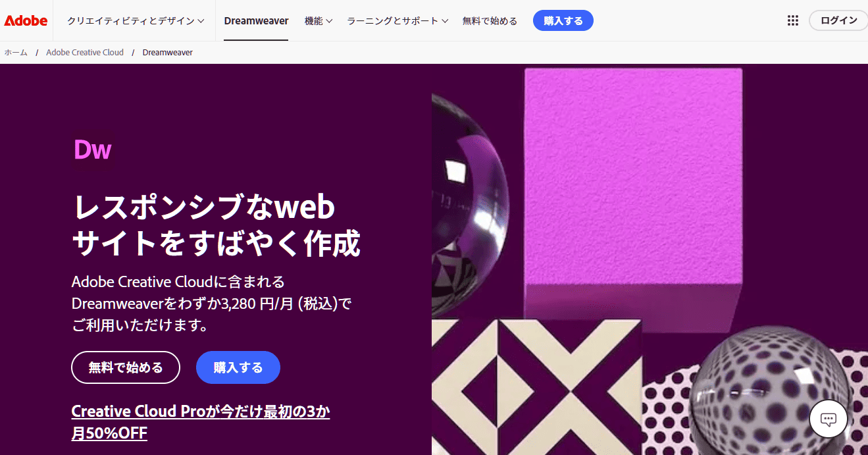Click hero blue 購入する button

tap(238, 367)
